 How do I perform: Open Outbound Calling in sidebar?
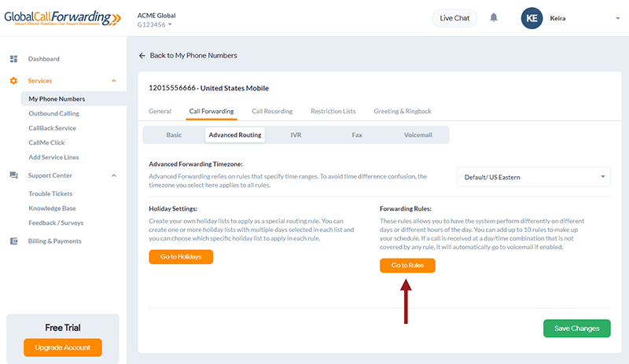pos(53,113)
